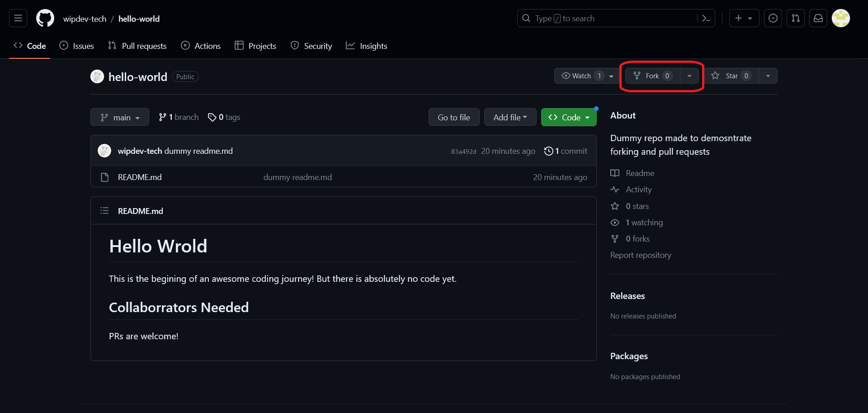
Task: Open pull requests icon in header
Action: coord(796,18)
